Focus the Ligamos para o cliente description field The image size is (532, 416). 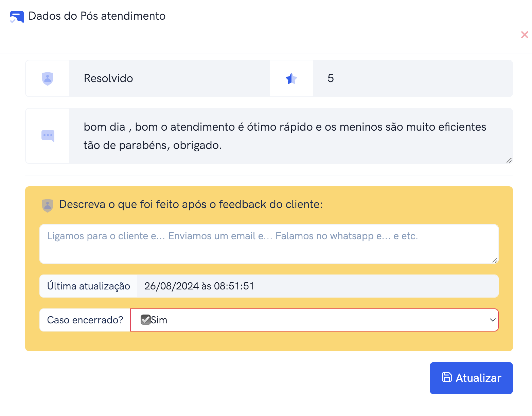click(269, 244)
